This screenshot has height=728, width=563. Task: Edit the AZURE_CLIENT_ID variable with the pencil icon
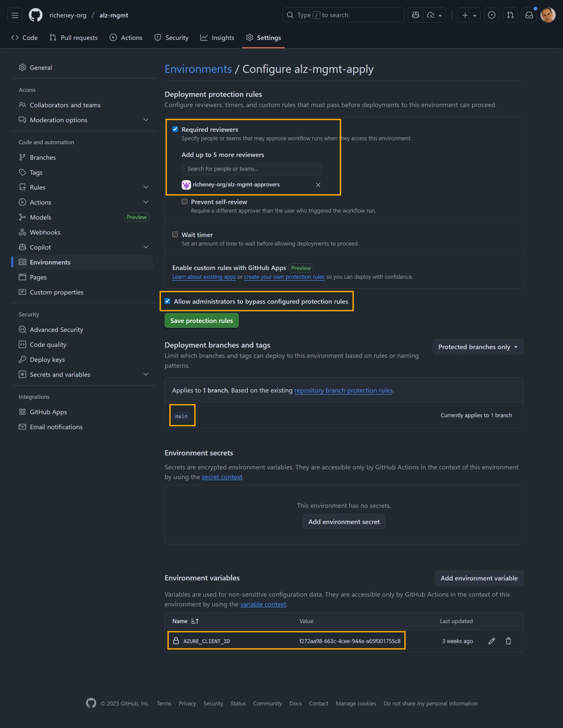(492, 641)
